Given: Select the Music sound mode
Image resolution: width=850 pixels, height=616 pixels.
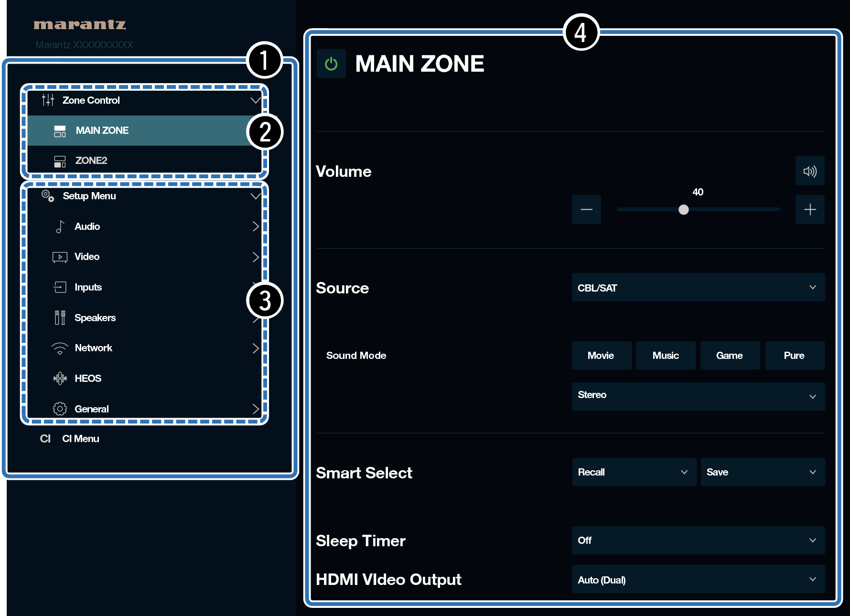Looking at the screenshot, I should [665, 356].
